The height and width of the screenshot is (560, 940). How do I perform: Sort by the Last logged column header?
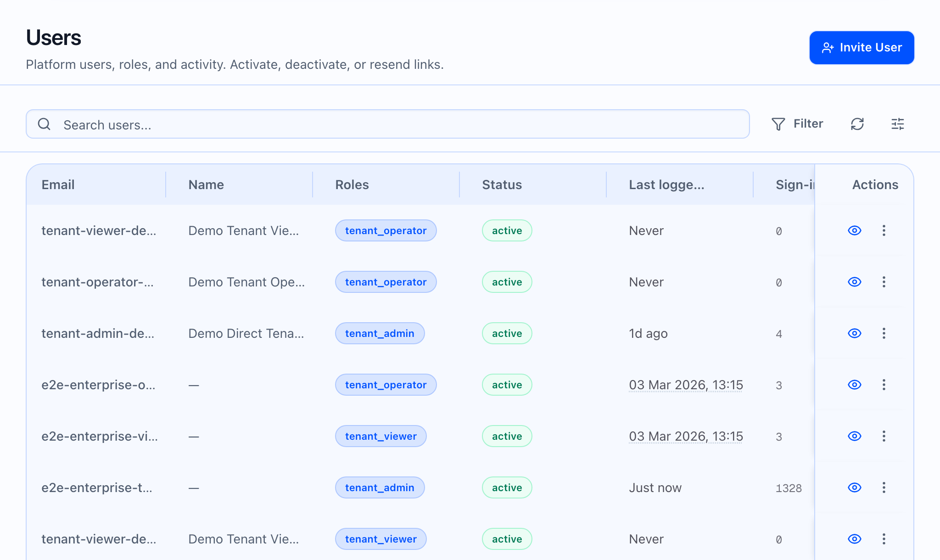click(x=666, y=185)
